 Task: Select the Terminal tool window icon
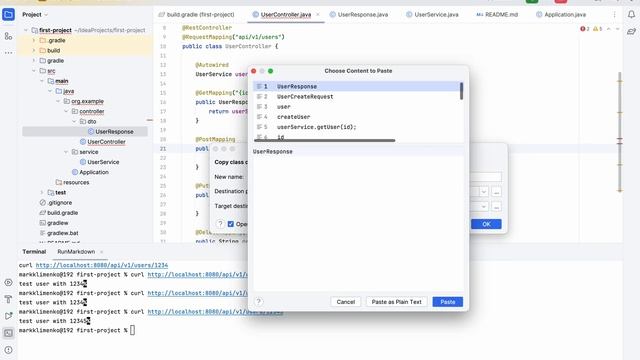tap(8, 333)
